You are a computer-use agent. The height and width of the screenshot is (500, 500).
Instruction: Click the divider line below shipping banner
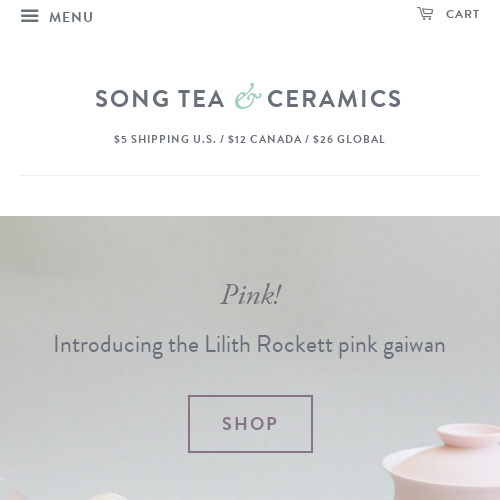tap(250, 175)
